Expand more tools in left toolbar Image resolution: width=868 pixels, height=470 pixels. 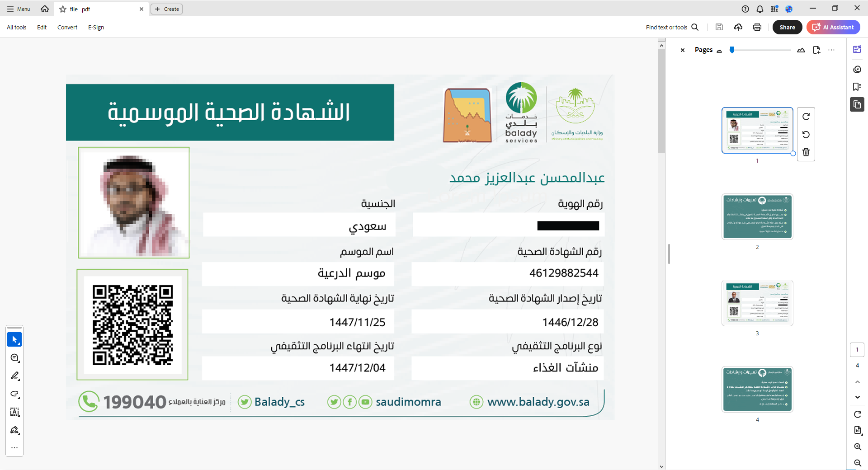click(x=14, y=448)
